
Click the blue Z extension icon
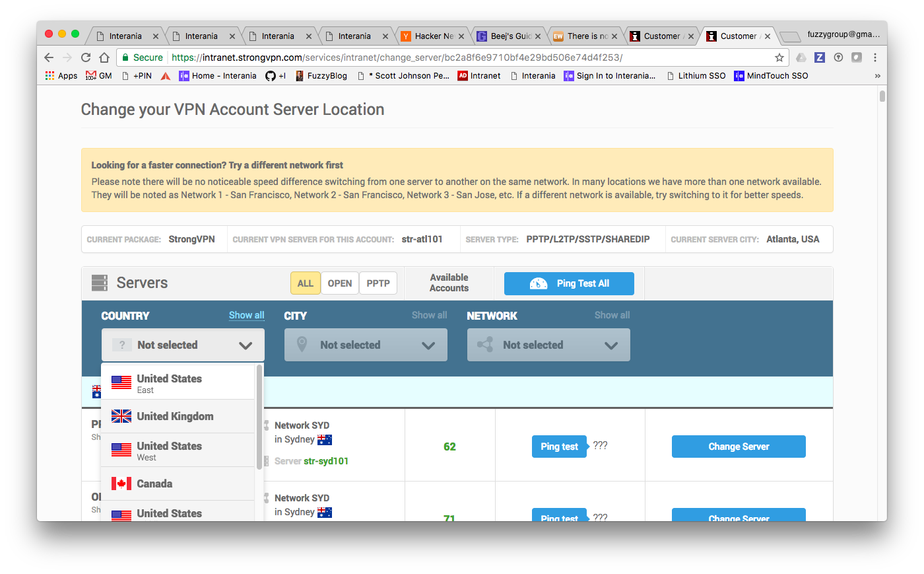(x=820, y=57)
